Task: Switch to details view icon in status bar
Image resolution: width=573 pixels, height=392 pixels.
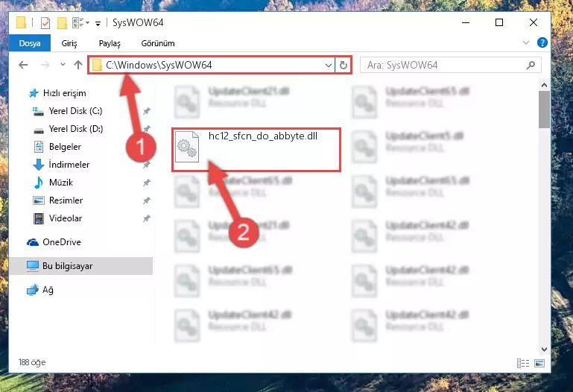Action: pyautogui.click(x=523, y=363)
